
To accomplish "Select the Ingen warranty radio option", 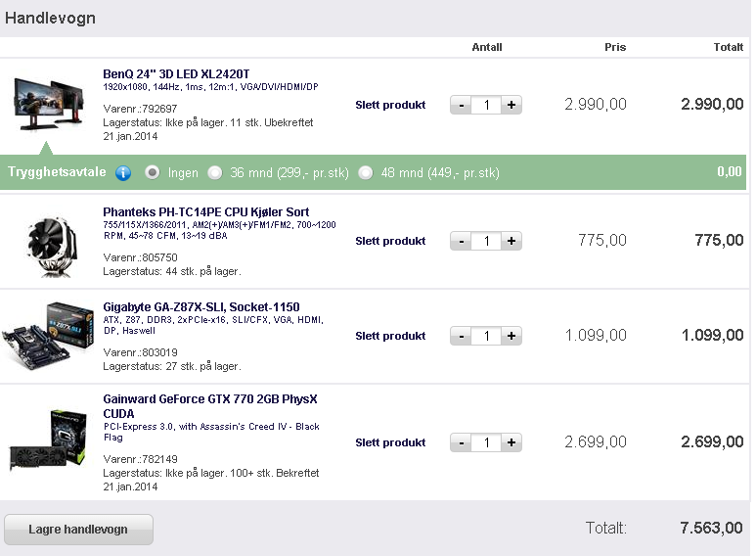I will [153, 172].
